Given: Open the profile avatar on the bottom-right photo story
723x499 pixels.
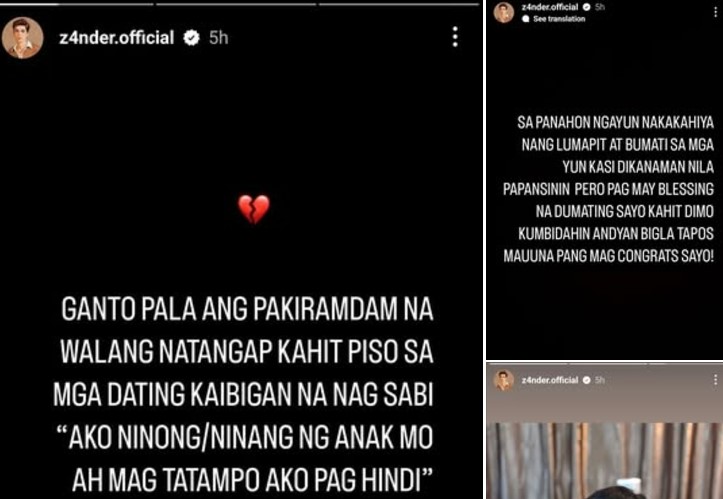Looking at the screenshot, I should [504, 381].
